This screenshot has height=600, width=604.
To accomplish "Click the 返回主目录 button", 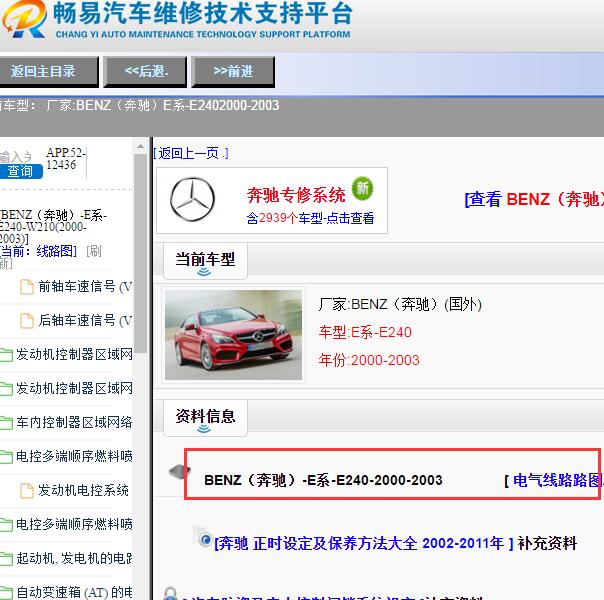I will pos(48,71).
